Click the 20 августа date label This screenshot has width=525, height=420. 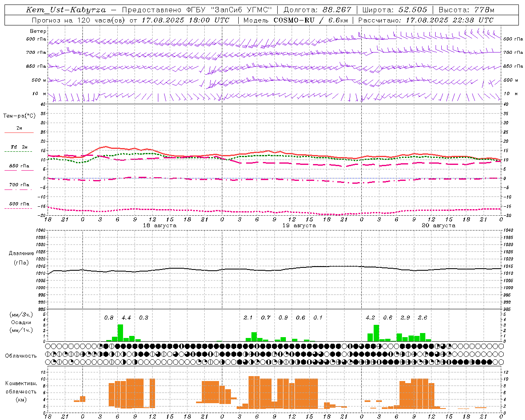coord(438,226)
